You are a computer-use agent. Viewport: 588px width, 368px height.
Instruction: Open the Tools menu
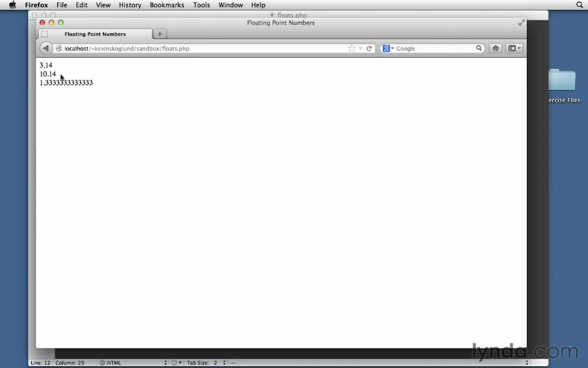click(202, 5)
